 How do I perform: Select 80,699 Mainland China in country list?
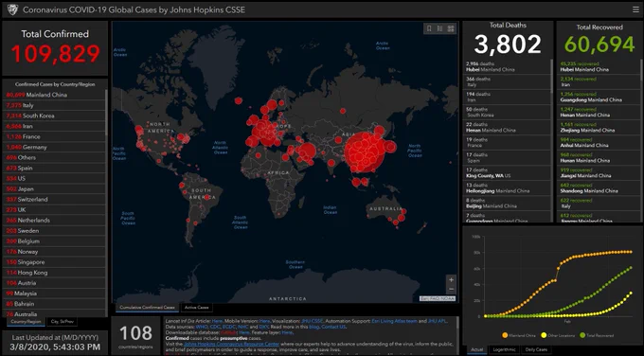(x=54, y=95)
